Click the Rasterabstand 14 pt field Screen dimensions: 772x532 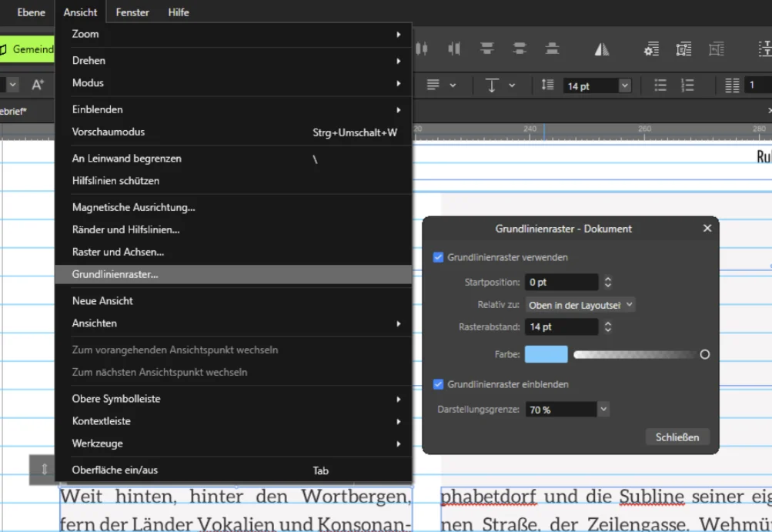(x=561, y=326)
